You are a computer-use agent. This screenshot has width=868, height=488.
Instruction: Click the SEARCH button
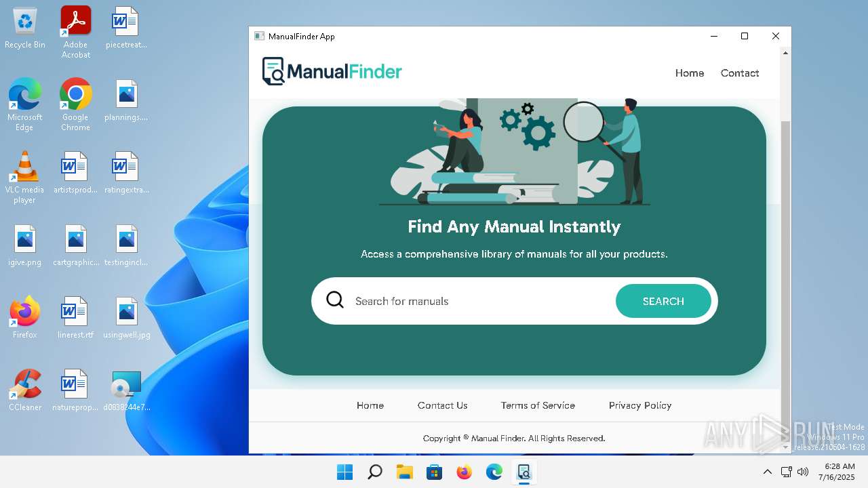click(663, 301)
